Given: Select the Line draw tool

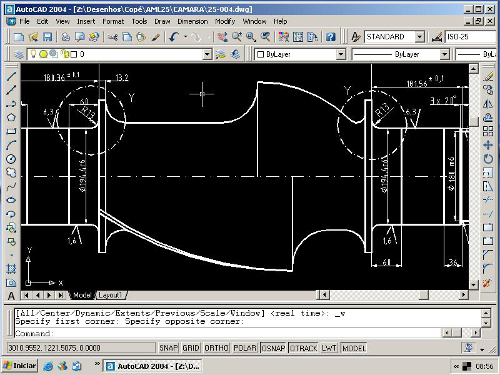Looking at the screenshot, I should [11, 76].
